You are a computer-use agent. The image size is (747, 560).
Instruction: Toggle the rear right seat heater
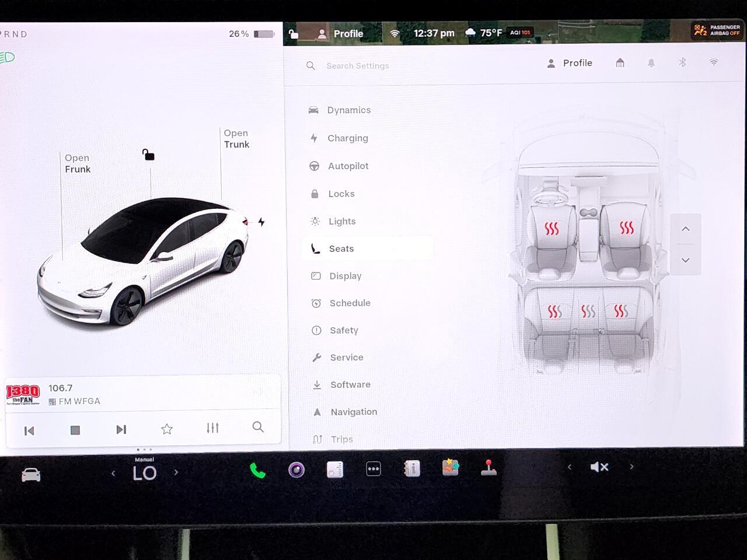621,311
